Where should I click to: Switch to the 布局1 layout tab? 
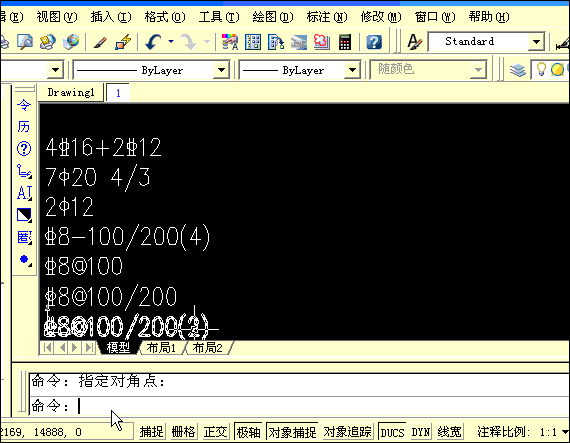pyautogui.click(x=161, y=348)
